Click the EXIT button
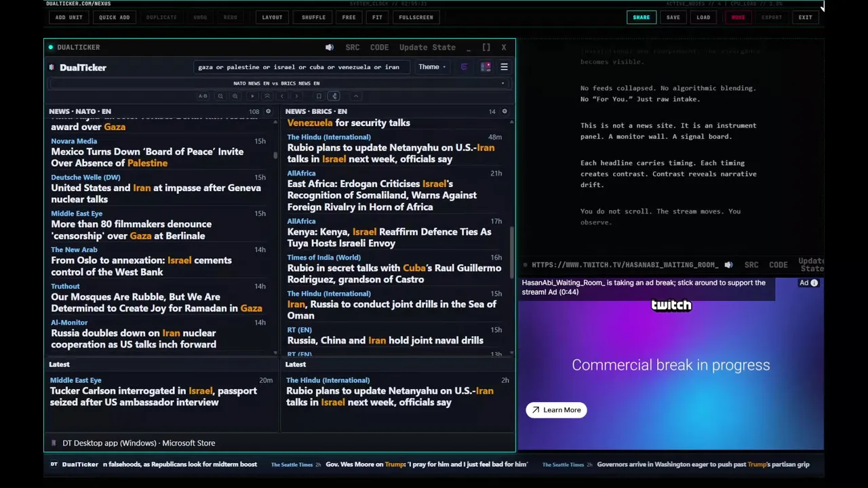The image size is (868, 488). pyautogui.click(x=805, y=18)
